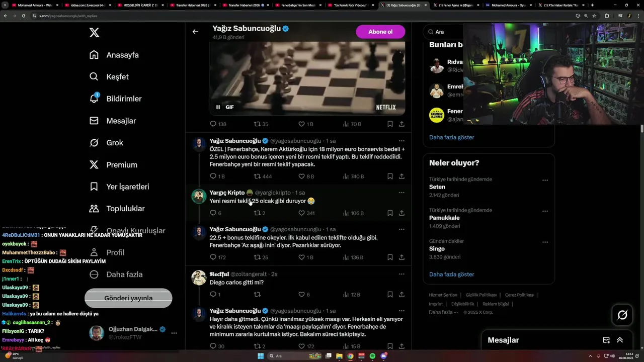Reply to the Hayır daha gitmedi post
This screenshot has height=362, width=644.
217,346
